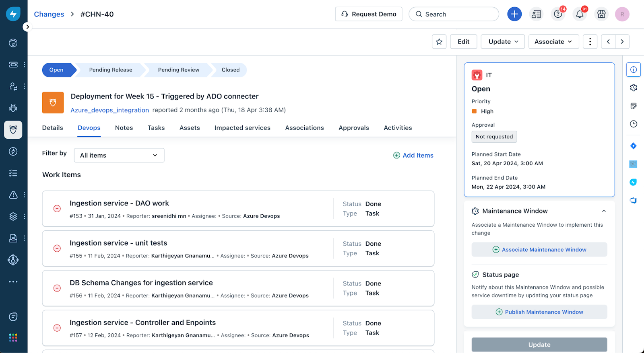Open the Problems bug icon in the sidebar
644x353 pixels.
click(13, 108)
